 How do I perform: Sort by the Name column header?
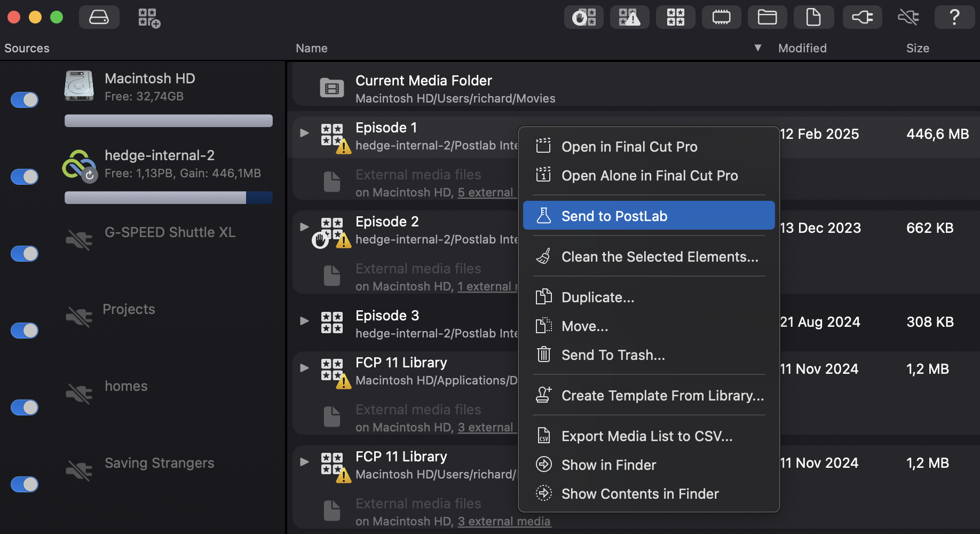[312, 48]
